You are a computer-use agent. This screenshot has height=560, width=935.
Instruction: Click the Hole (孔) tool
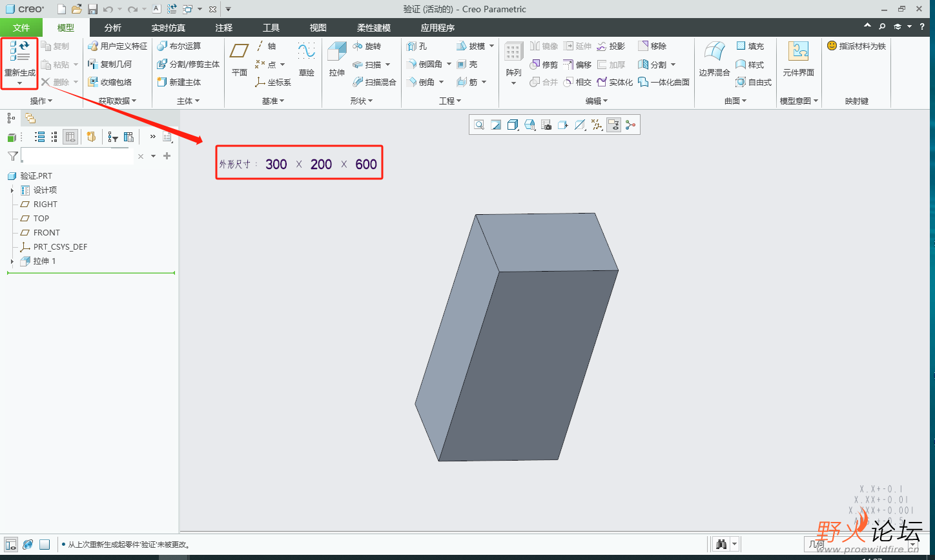416,46
